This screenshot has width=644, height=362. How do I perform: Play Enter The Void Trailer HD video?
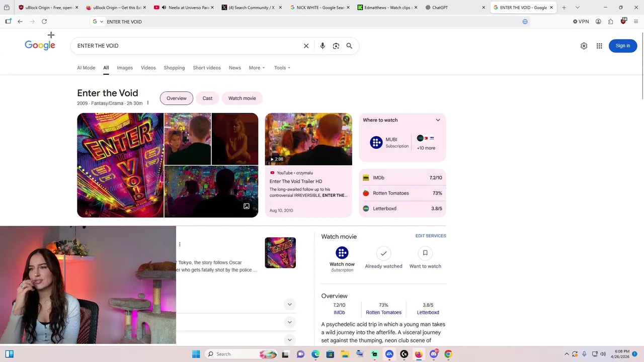click(308, 139)
